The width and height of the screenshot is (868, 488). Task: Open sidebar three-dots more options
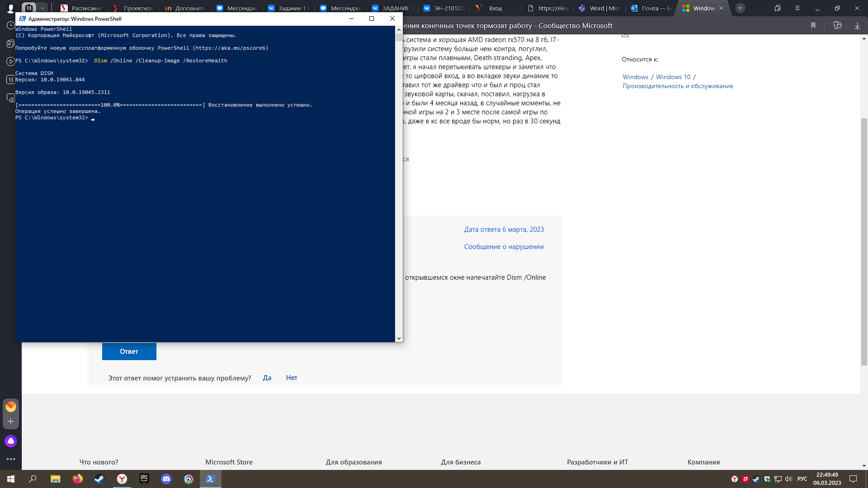[11, 459]
